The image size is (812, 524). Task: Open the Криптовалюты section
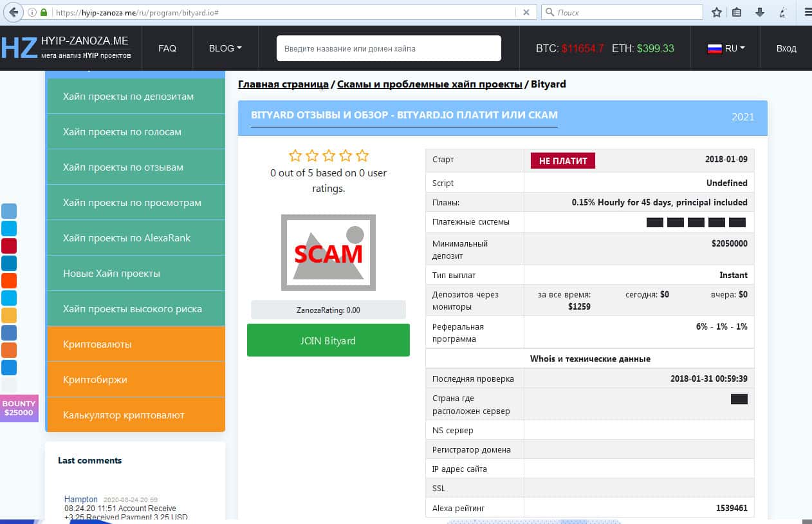point(136,344)
